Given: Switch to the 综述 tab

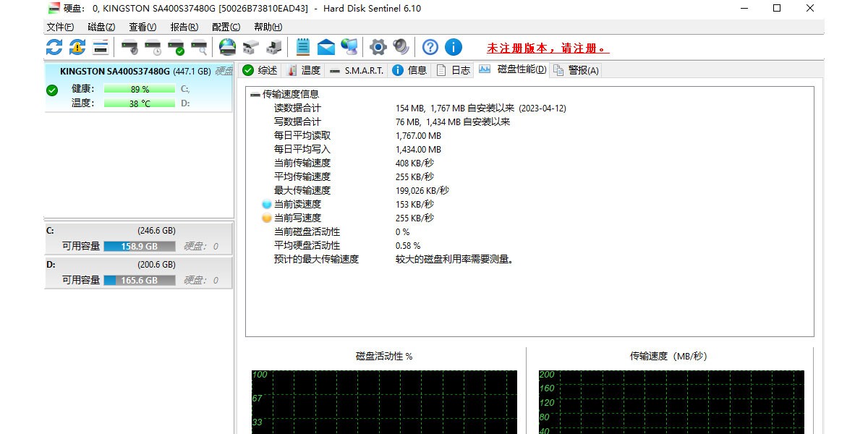Looking at the screenshot, I should tap(260, 70).
